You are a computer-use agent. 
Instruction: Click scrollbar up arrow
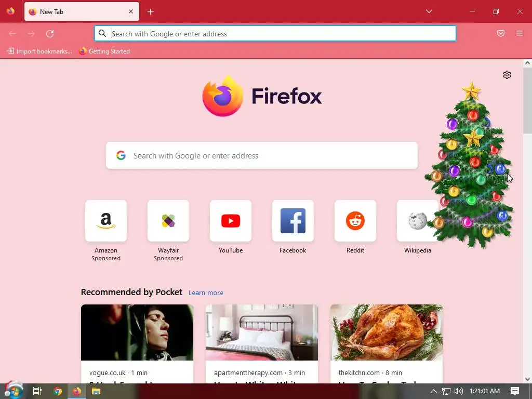coord(527,63)
